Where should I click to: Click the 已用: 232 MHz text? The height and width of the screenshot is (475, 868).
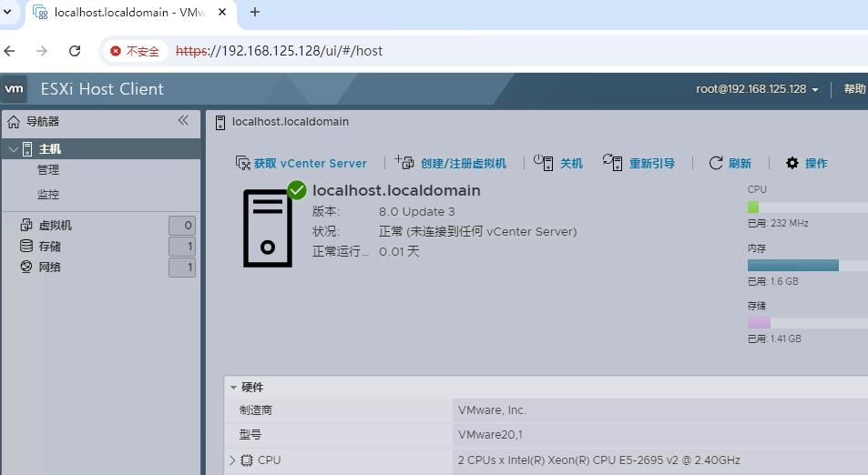[x=778, y=224]
